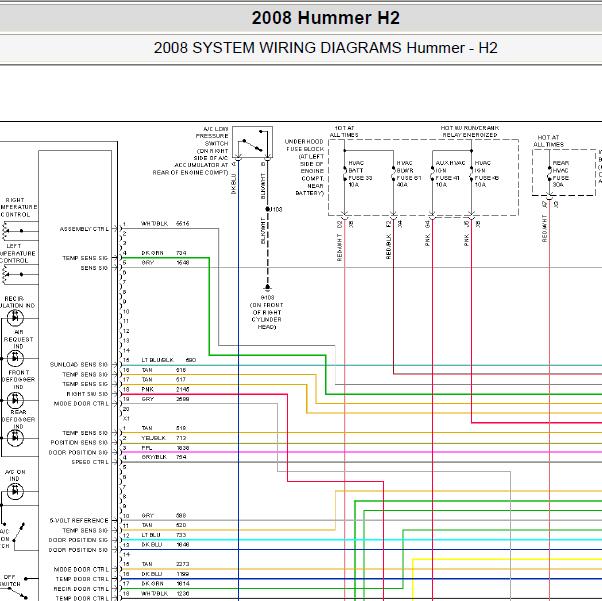
Task: Click the "SPEED CTRL" label
Action: tap(90, 462)
